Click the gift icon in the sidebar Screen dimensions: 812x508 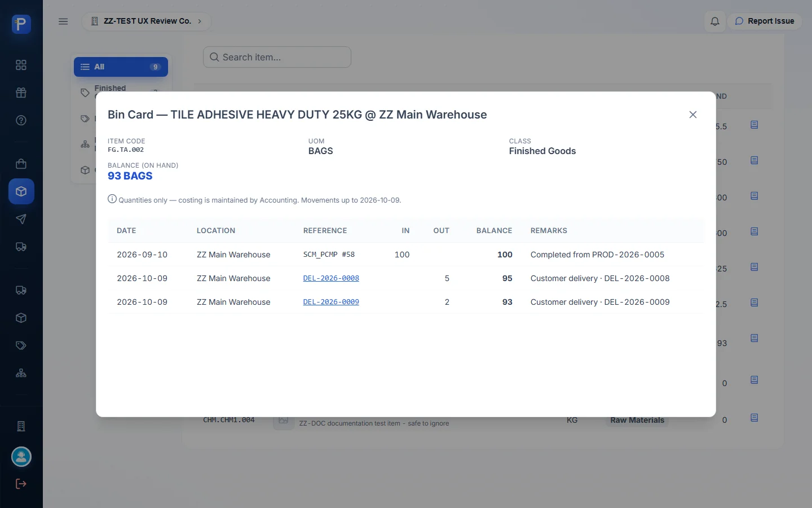tap(21, 93)
